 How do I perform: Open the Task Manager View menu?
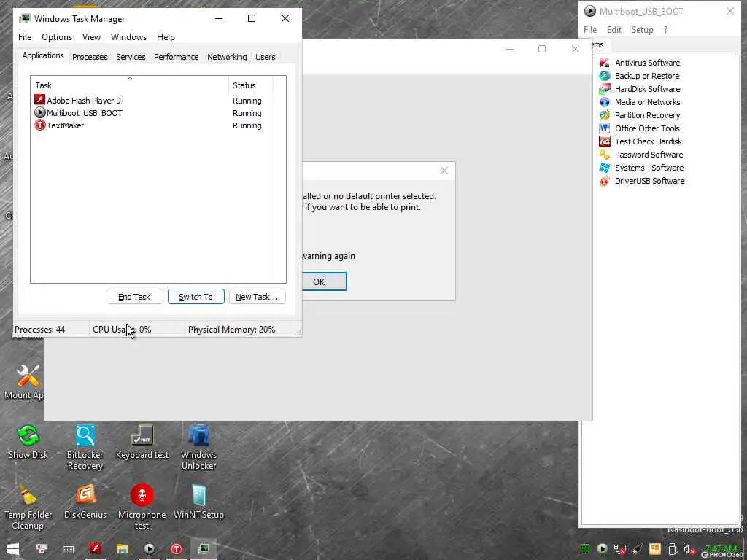point(91,37)
